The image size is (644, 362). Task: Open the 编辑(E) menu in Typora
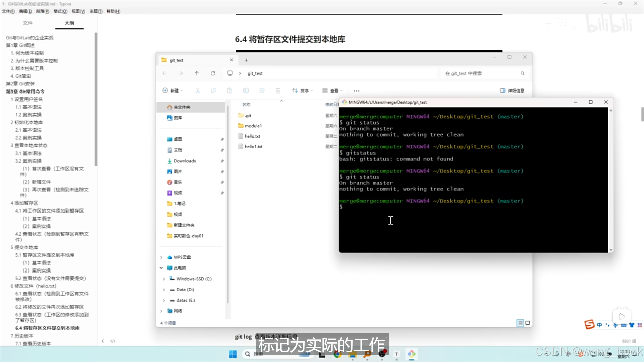(x=25, y=11)
